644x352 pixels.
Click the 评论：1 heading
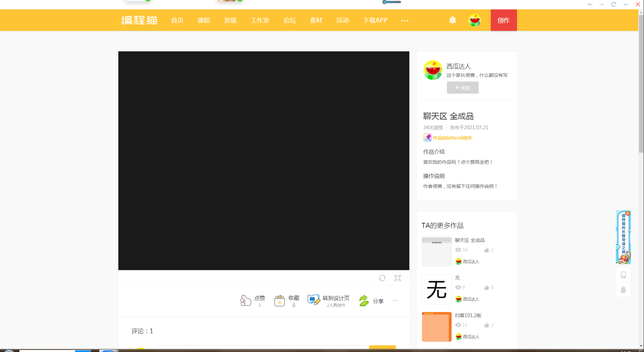point(142,331)
